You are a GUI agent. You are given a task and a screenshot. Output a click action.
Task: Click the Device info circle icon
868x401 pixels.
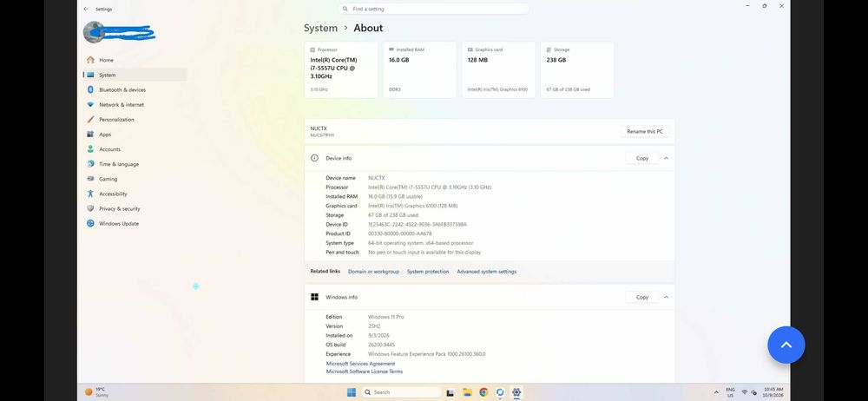point(314,158)
